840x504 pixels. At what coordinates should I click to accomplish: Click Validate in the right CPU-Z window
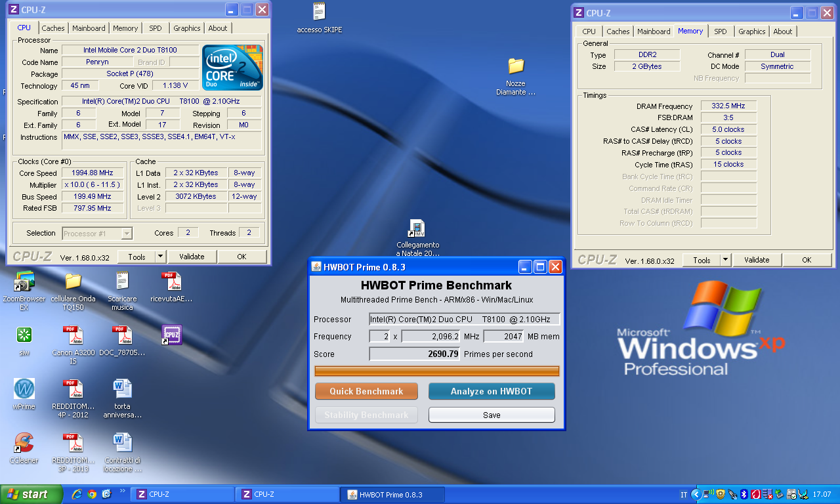point(757,260)
